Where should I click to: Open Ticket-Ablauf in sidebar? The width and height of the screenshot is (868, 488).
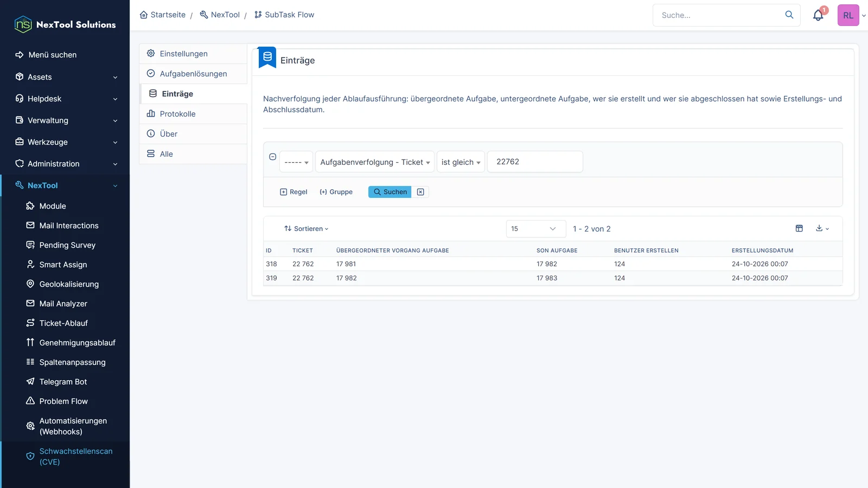point(63,323)
